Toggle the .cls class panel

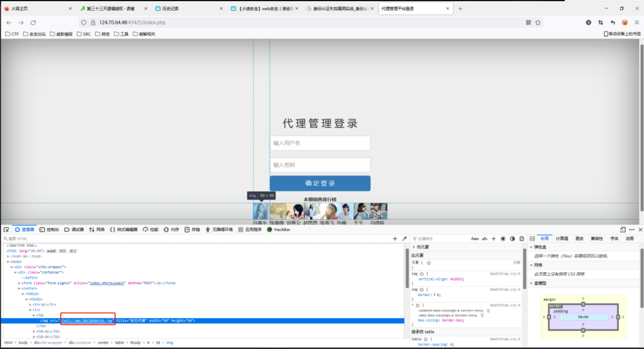pos(484,239)
